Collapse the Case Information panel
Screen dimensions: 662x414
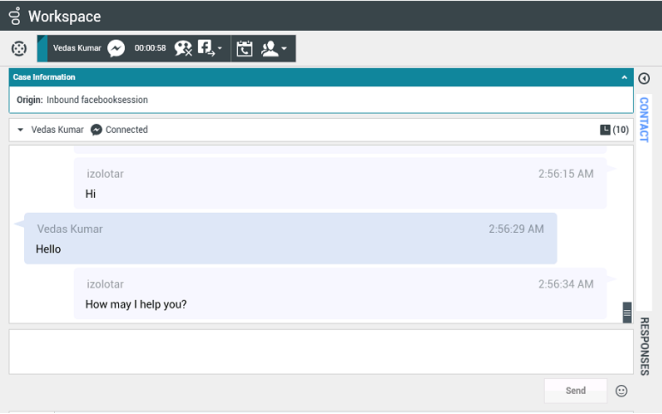pyautogui.click(x=624, y=77)
